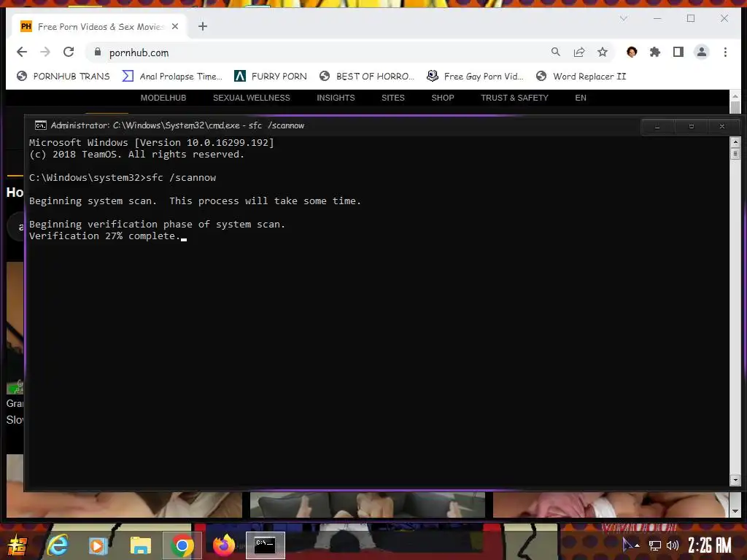Viewport: 747px width, 560px height.
Task: Open the FURRY PORN bookmark
Action: [x=271, y=76]
